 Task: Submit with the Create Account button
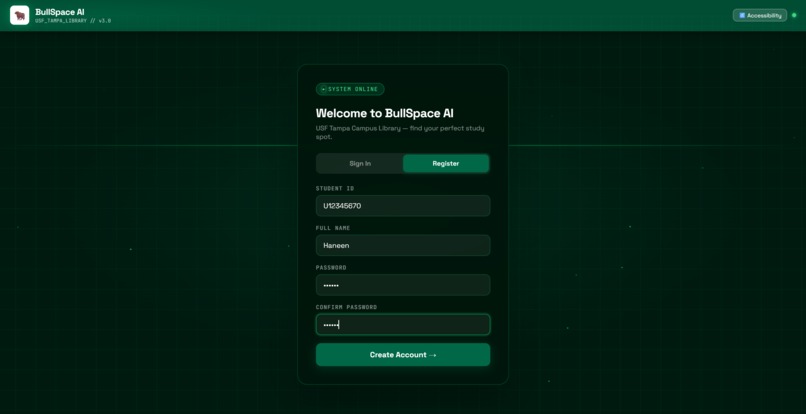click(403, 355)
